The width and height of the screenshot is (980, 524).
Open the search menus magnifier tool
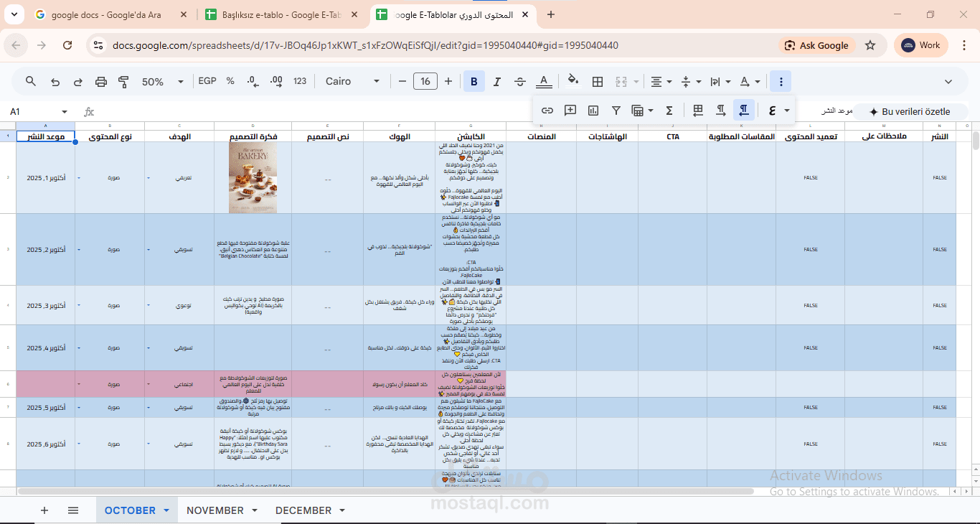(31, 81)
